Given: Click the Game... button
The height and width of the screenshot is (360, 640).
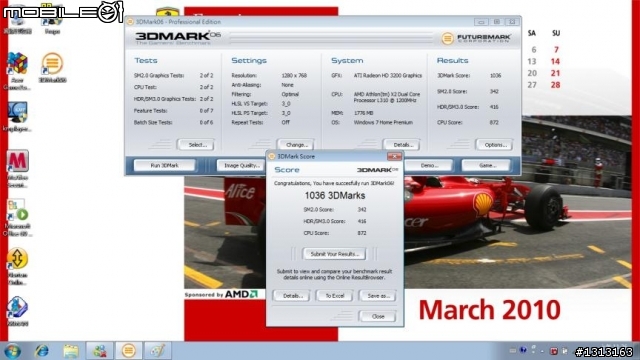Looking at the screenshot, I should pos(486,165).
